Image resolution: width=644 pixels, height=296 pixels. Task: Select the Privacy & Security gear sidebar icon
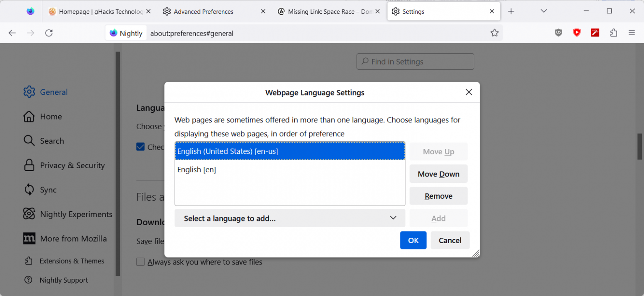[29, 165]
